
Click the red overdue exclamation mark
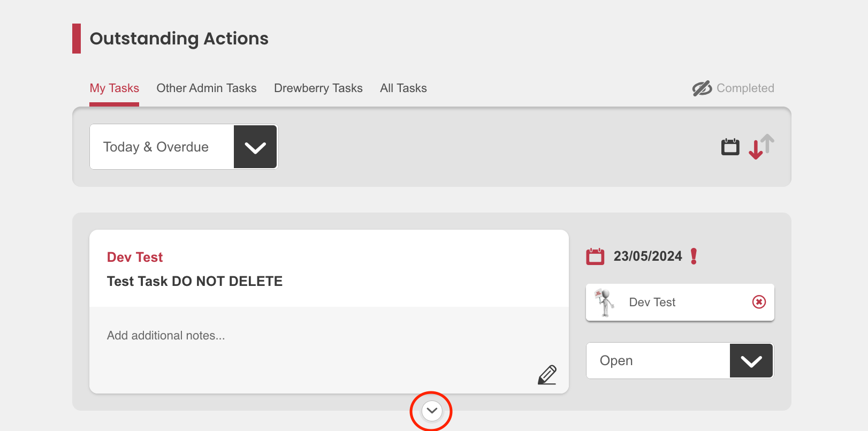click(694, 256)
